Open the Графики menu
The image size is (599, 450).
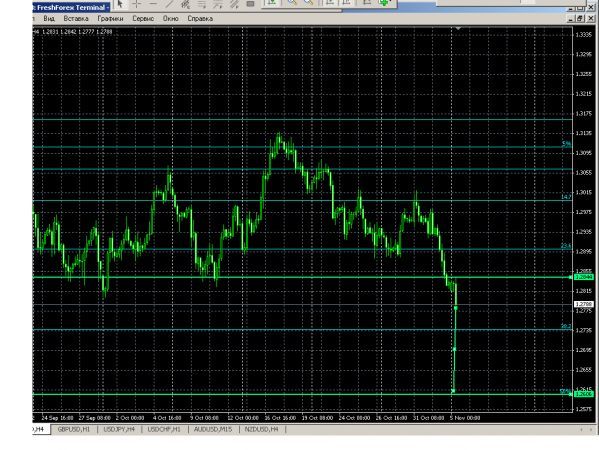[110, 18]
